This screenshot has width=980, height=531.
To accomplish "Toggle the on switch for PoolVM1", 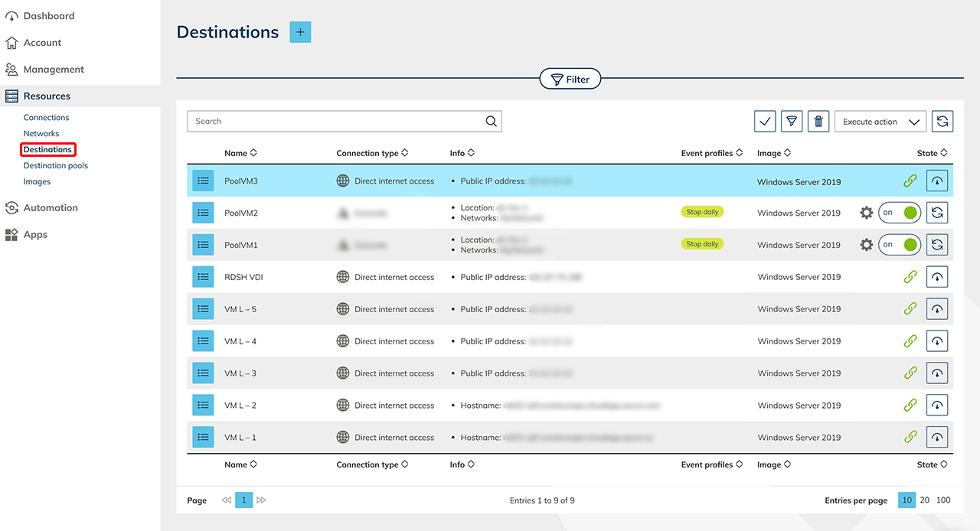I will click(899, 245).
